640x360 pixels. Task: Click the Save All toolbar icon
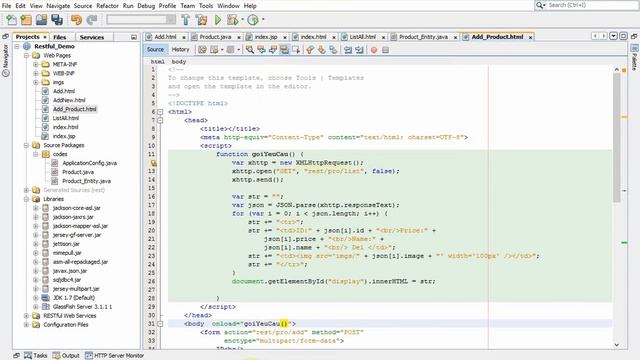click(57, 20)
